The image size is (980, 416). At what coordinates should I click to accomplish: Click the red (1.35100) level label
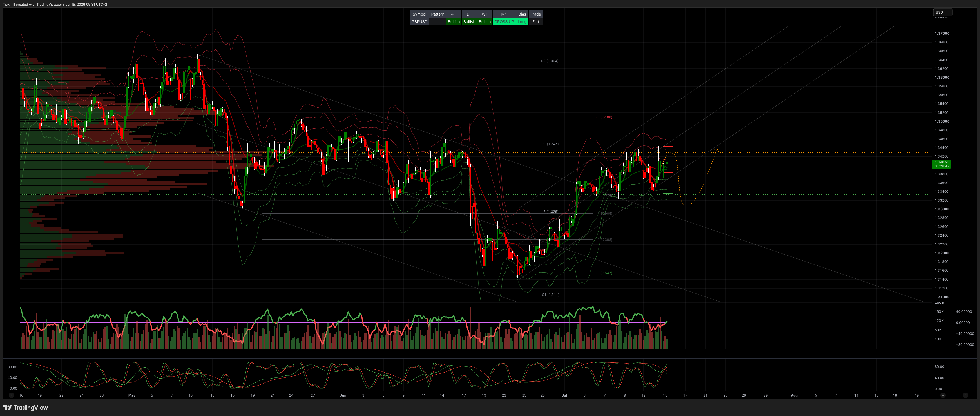pyautogui.click(x=604, y=117)
